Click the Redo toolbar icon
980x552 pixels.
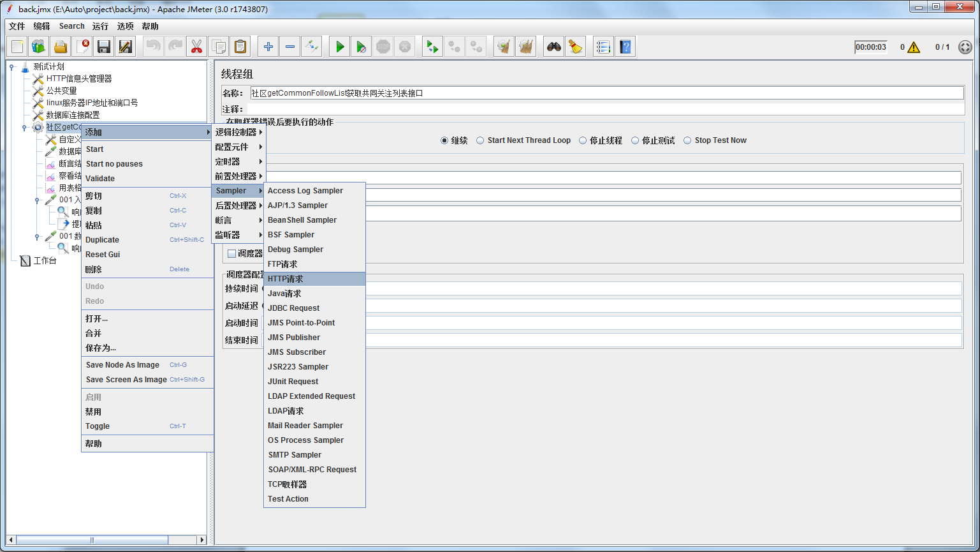tap(175, 47)
